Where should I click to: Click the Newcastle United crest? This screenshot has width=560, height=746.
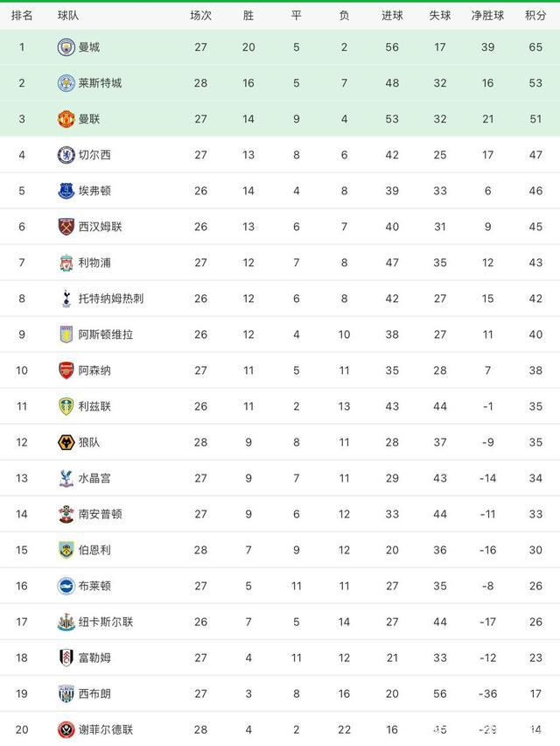click(66, 622)
